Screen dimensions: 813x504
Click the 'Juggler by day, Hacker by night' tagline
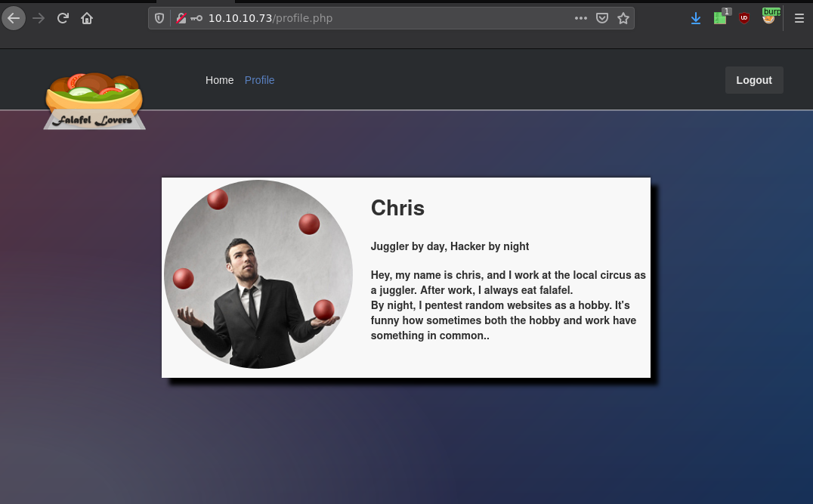point(450,246)
